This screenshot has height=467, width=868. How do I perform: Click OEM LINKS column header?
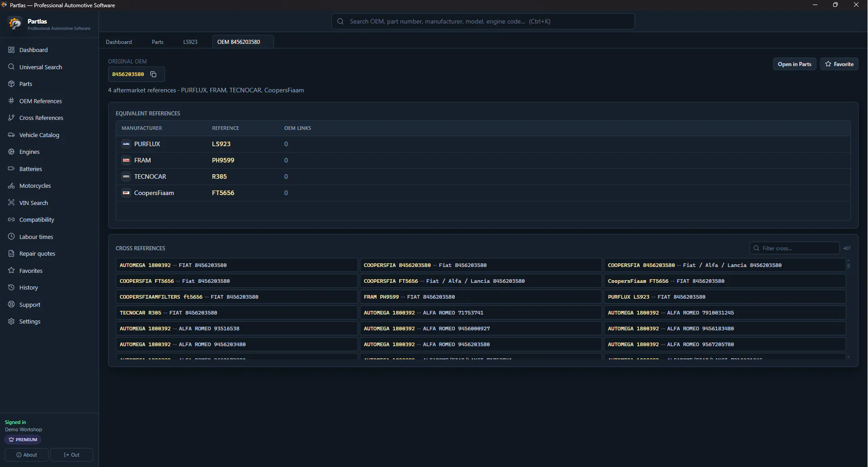tap(297, 128)
